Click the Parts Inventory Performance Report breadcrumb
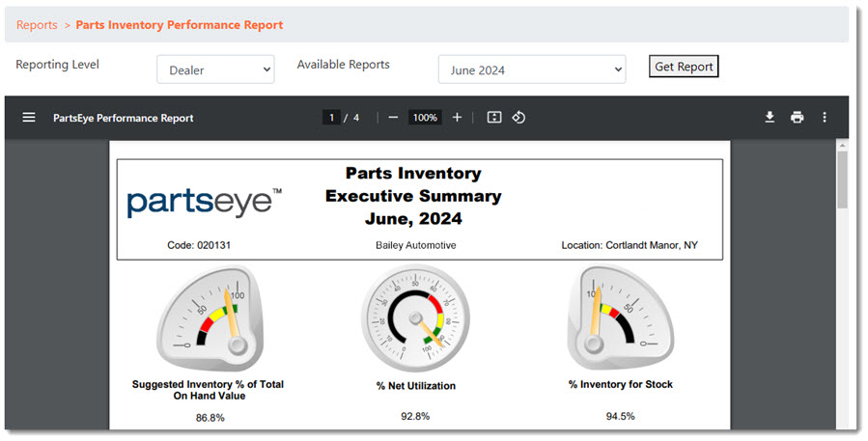The width and height of the screenshot is (868, 441). click(180, 25)
